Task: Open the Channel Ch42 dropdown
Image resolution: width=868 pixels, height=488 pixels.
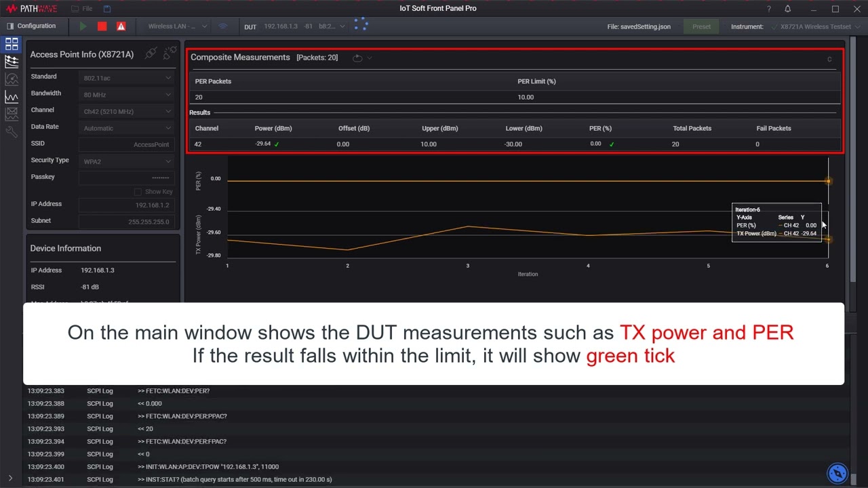Action: click(x=126, y=111)
